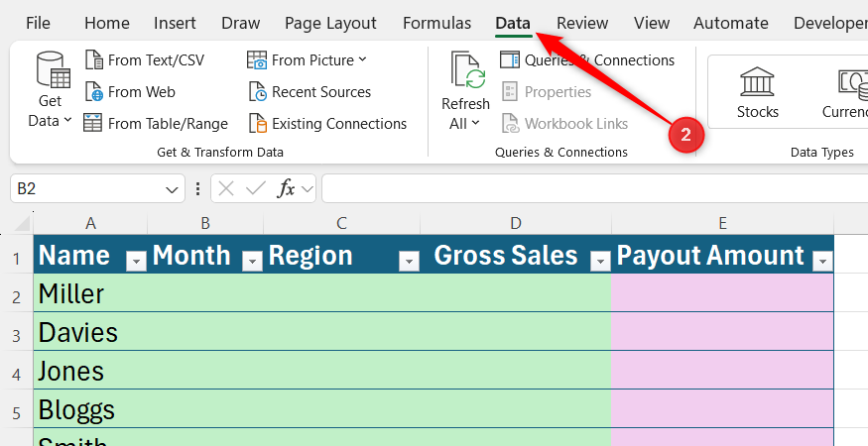Switch to the Automate tab
Viewport: 868px width, 446px height.
[731, 23]
